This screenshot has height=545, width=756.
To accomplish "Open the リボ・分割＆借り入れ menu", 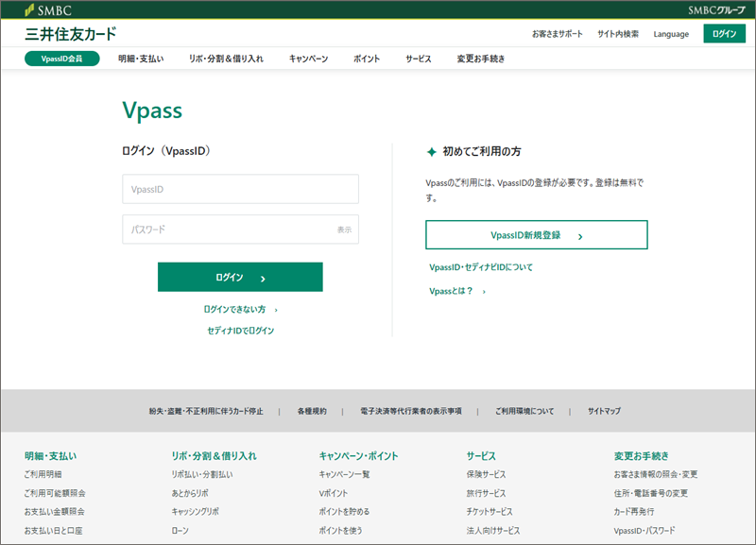I will (x=226, y=59).
